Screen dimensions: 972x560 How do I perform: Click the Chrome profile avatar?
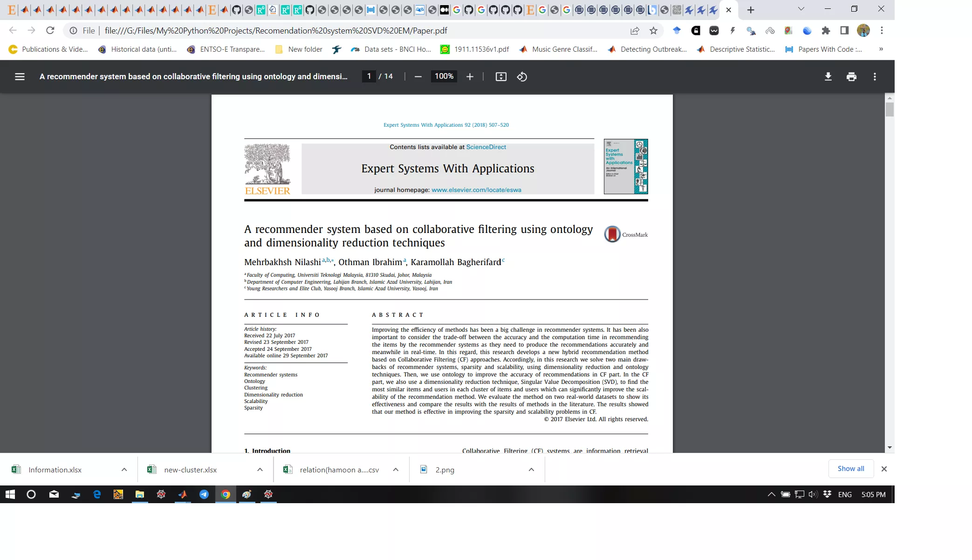[x=863, y=30]
